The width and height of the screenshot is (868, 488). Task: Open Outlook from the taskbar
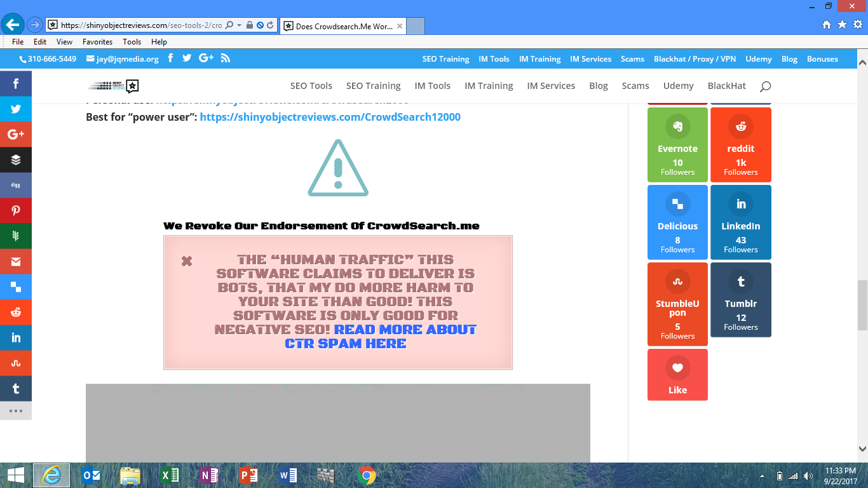click(x=92, y=475)
